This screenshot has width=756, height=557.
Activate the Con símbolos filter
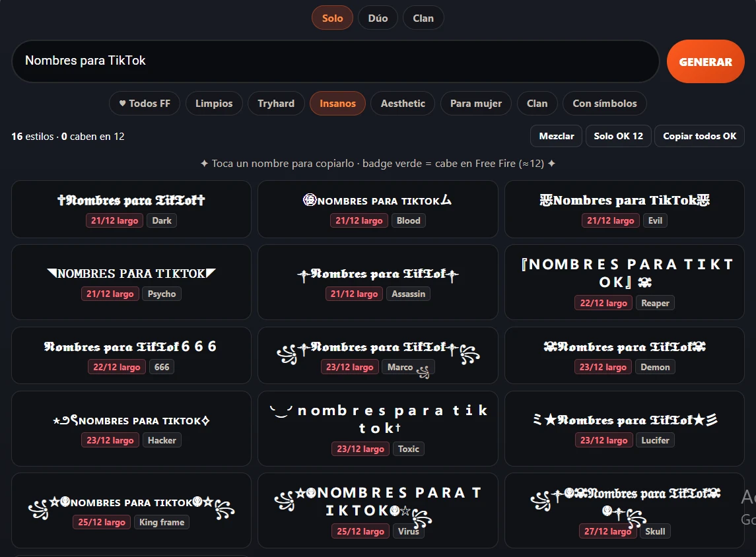[605, 103]
